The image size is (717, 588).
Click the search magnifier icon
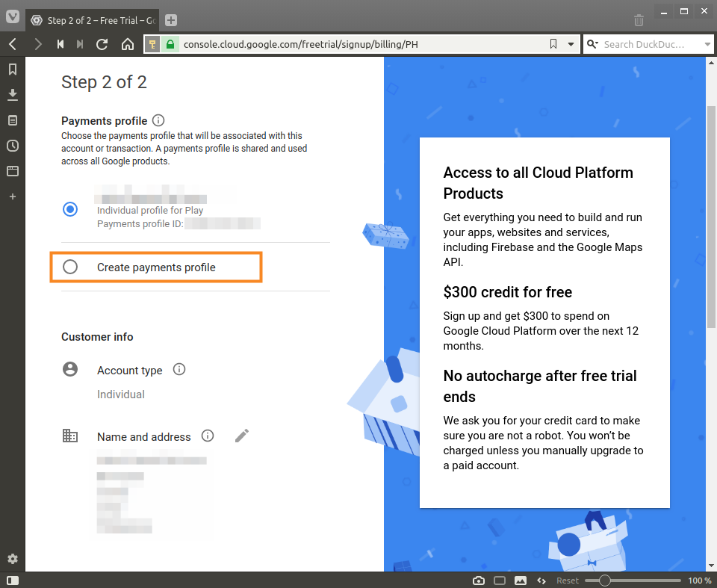(592, 44)
